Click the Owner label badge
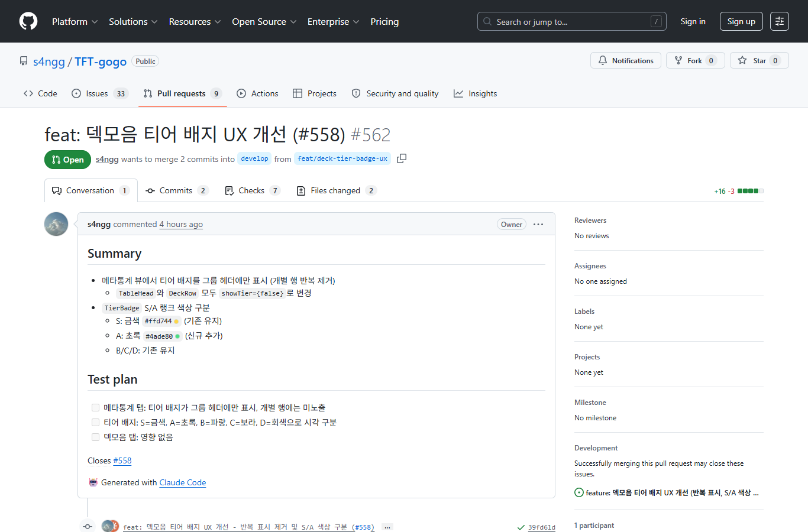This screenshot has width=808, height=532. (x=512, y=224)
